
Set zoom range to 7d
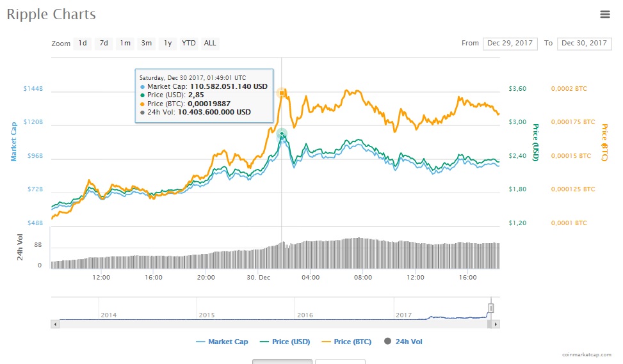pos(104,44)
